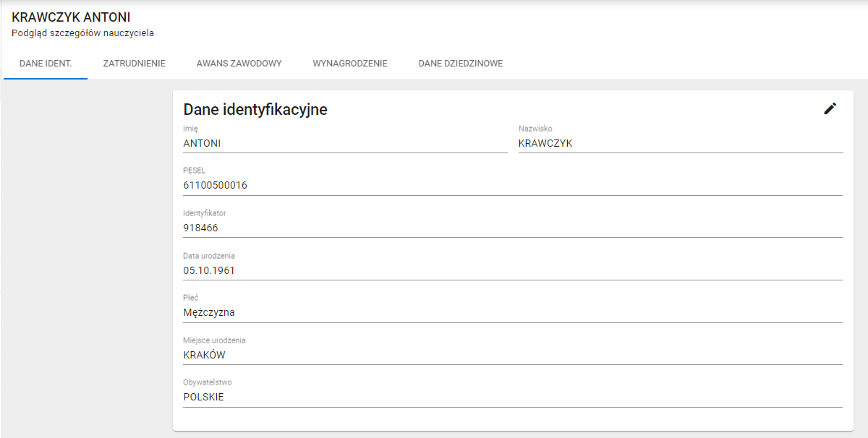Click the surname value KRAWCZYK in the form
The image size is (868, 438).
pyautogui.click(x=545, y=143)
